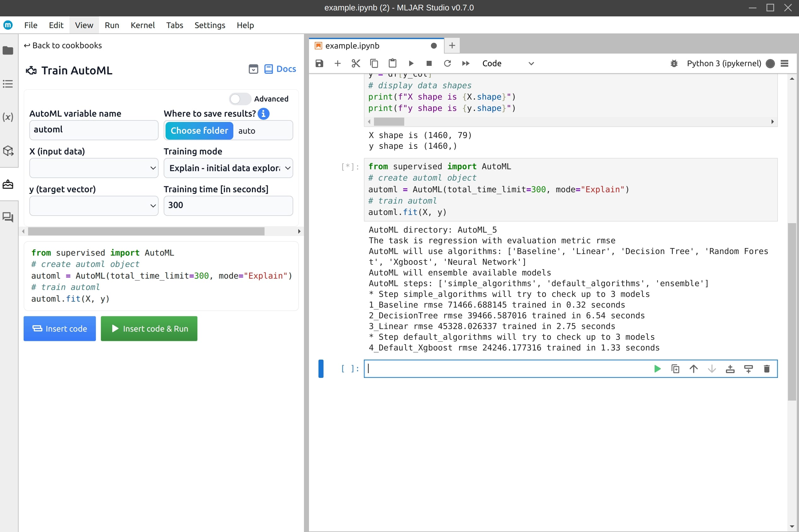
Task: Click the cut cell icon
Action: (x=356, y=64)
